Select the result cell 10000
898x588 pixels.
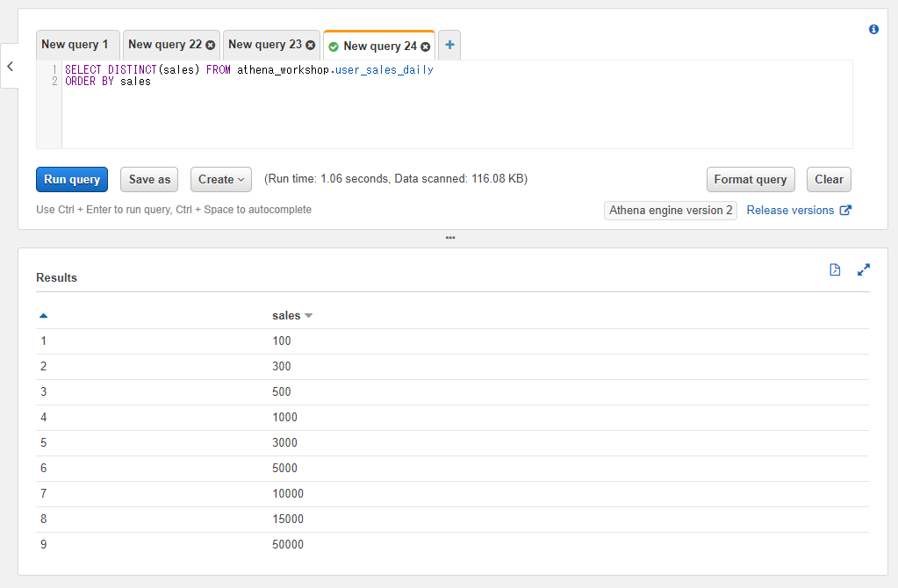288,493
